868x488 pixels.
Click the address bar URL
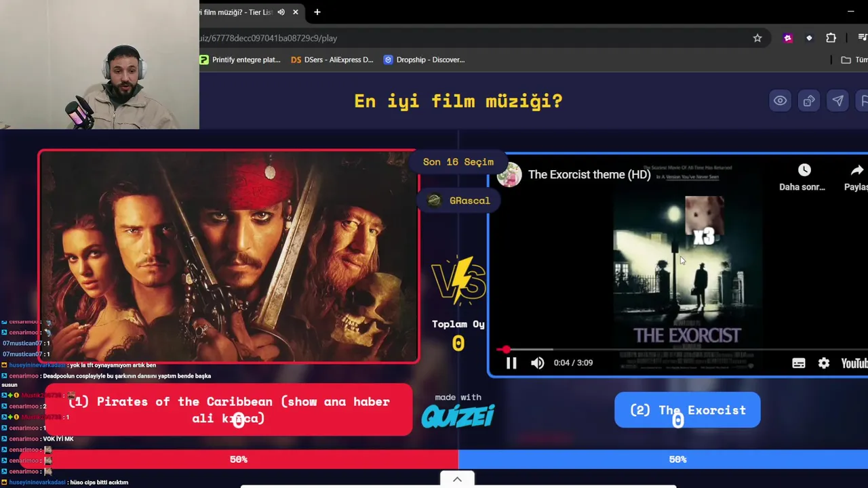[x=269, y=38]
